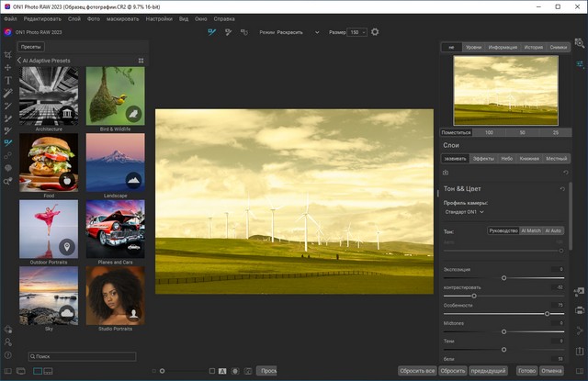The image size is (588, 381).
Task: Select Руководство manual tone option
Action: (503, 230)
